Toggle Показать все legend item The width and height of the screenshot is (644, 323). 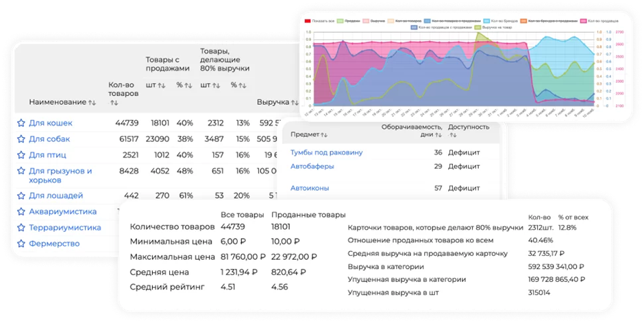pyautogui.click(x=319, y=21)
